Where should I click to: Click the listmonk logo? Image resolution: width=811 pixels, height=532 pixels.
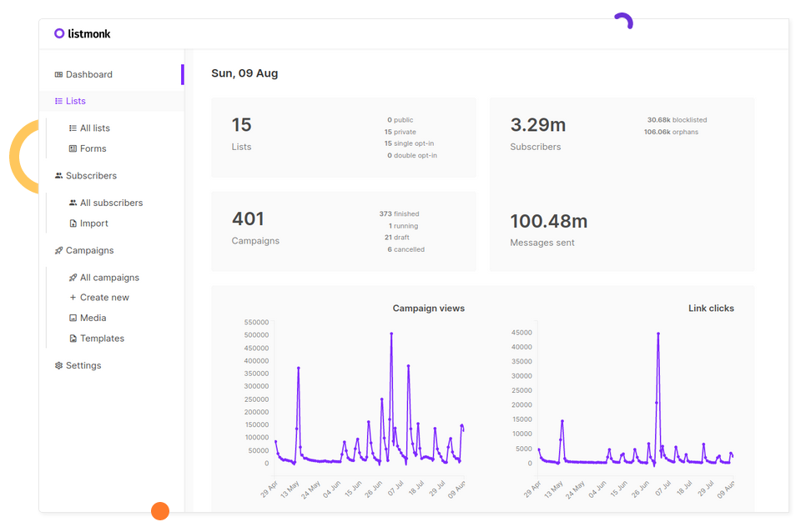tap(81, 33)
